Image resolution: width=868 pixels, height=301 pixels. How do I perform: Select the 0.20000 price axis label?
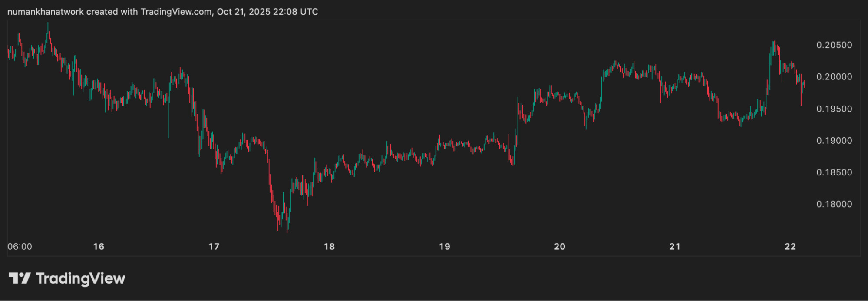834,77
